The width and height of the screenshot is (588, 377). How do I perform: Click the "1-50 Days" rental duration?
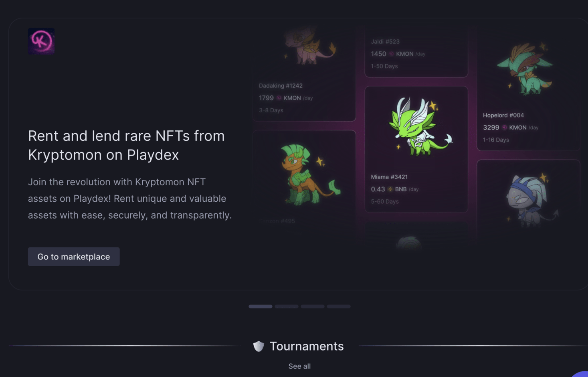point(384,66)
